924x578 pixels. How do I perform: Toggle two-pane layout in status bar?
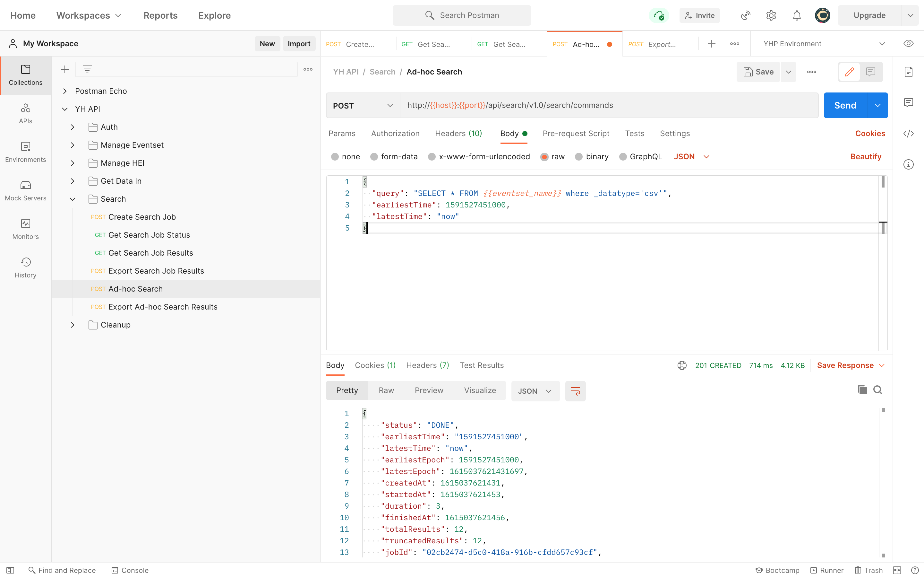pos(897,570)
